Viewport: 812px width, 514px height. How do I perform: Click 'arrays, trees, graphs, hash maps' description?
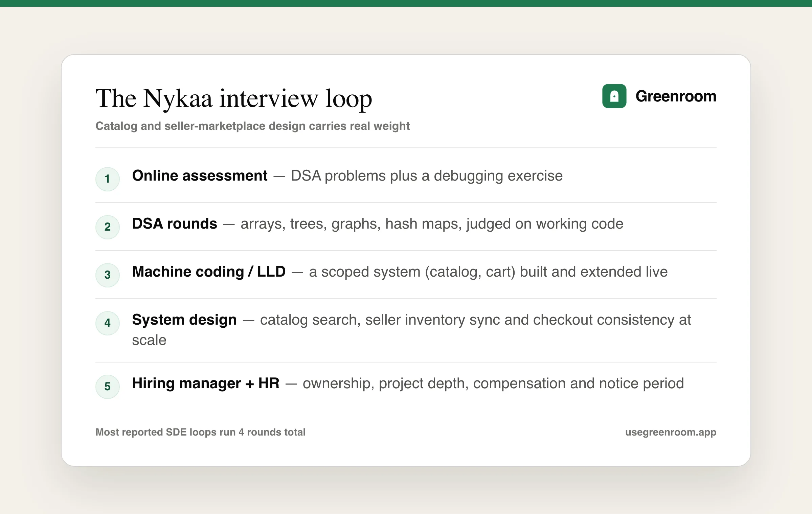click(x=432, y=224)
